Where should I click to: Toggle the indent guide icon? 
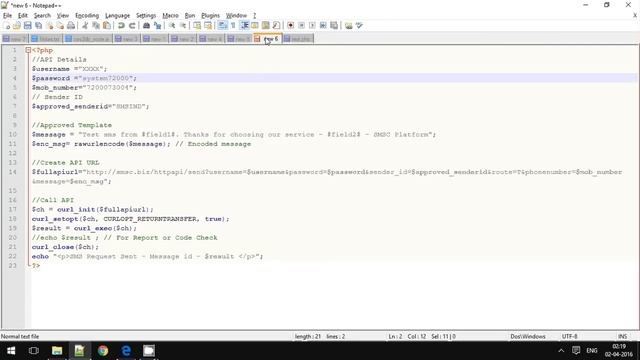tap(245, 25)
